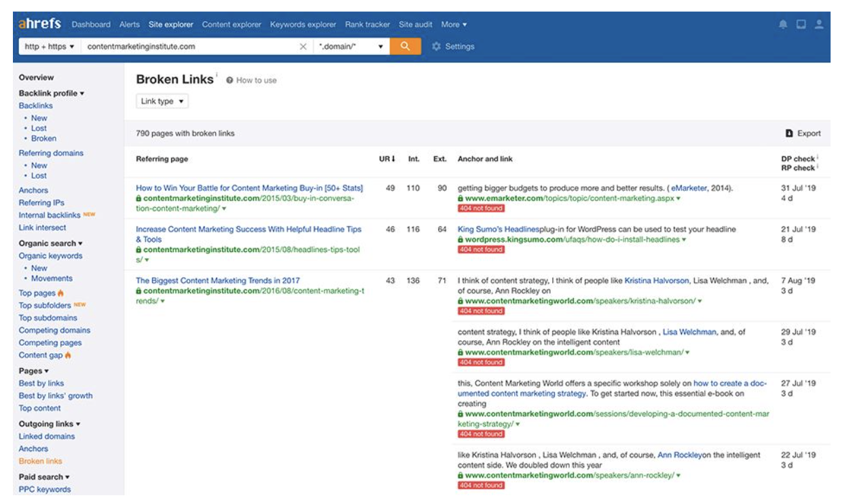Open the Overview sidebar item
The width and height of the screenshot is (853, 504).
tap(36, 77)
